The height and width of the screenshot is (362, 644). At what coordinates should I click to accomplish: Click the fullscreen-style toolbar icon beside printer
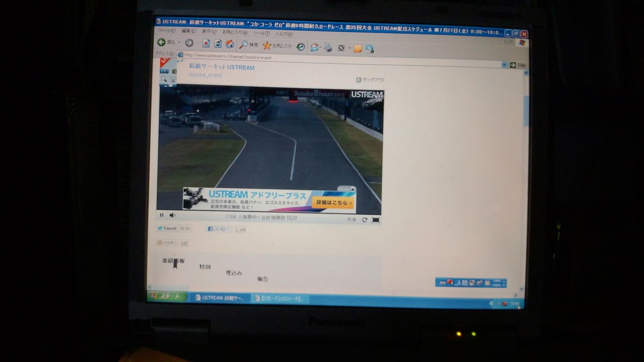coord(341,48)
